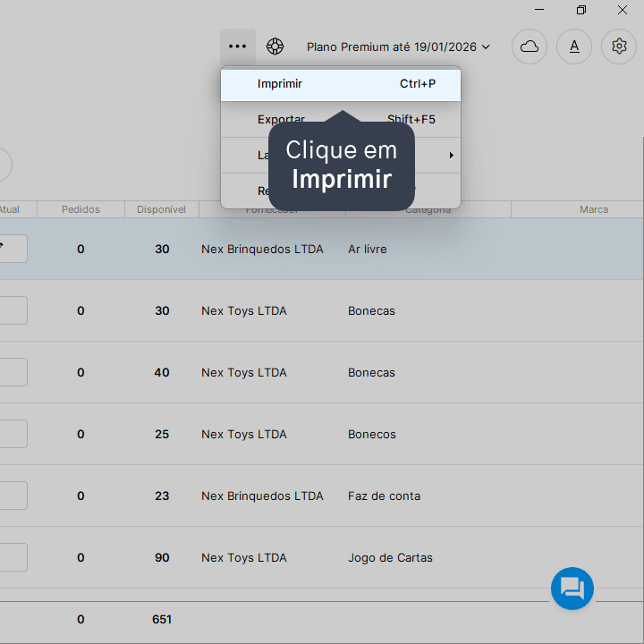
Task: Sort by the Pedidos column header
Action: pos(80,209)
